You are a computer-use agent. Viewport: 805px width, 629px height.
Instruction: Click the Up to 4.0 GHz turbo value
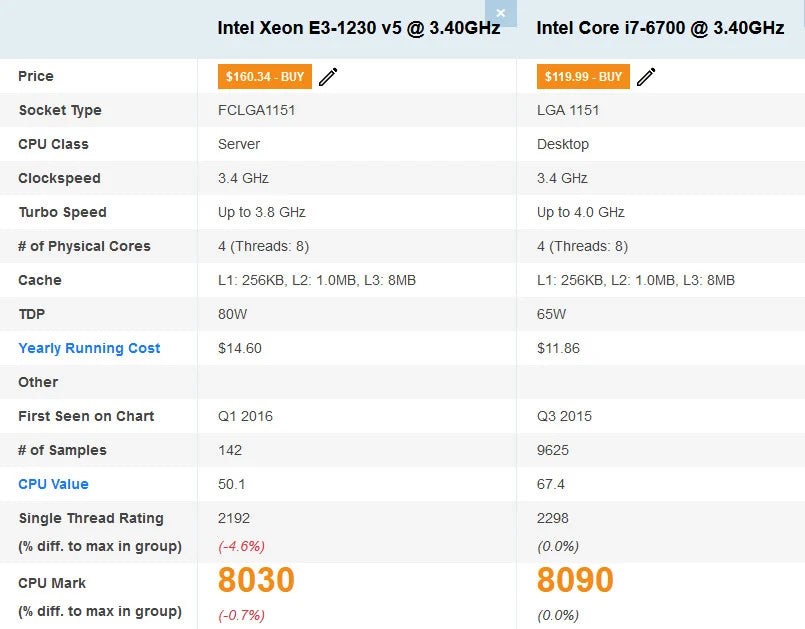581,212
